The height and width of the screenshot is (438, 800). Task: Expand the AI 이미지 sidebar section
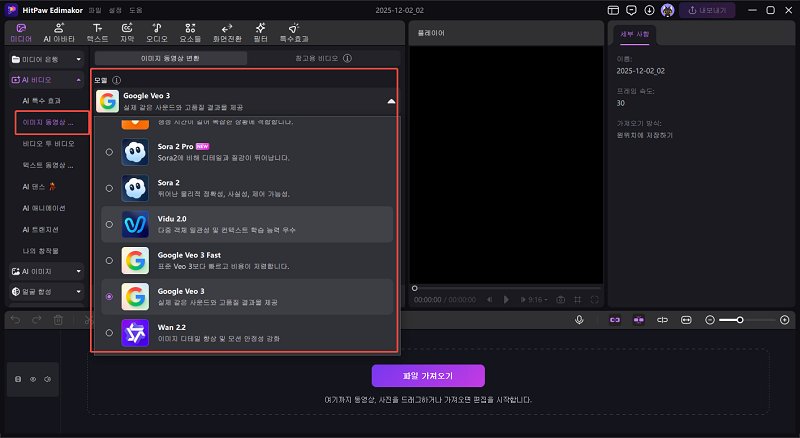coord(46,271)
